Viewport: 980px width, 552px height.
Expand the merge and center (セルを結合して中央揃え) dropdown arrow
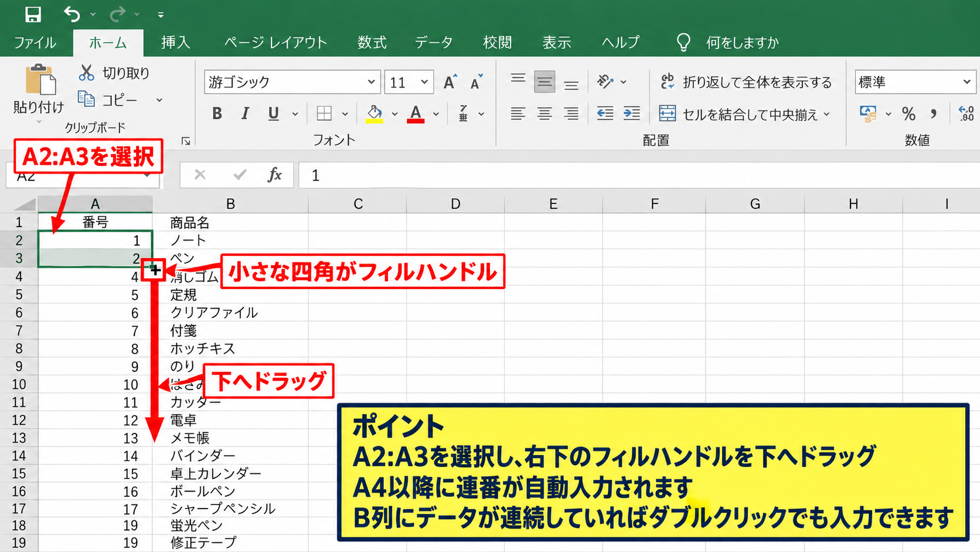coord(826,114)
